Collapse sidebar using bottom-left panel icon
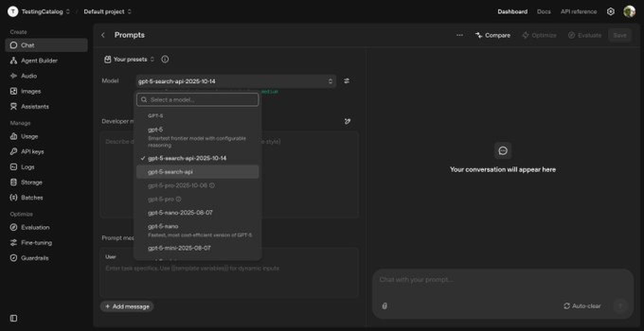The width and height of the screenshot is (644, 331). click(x=14, y=318)
